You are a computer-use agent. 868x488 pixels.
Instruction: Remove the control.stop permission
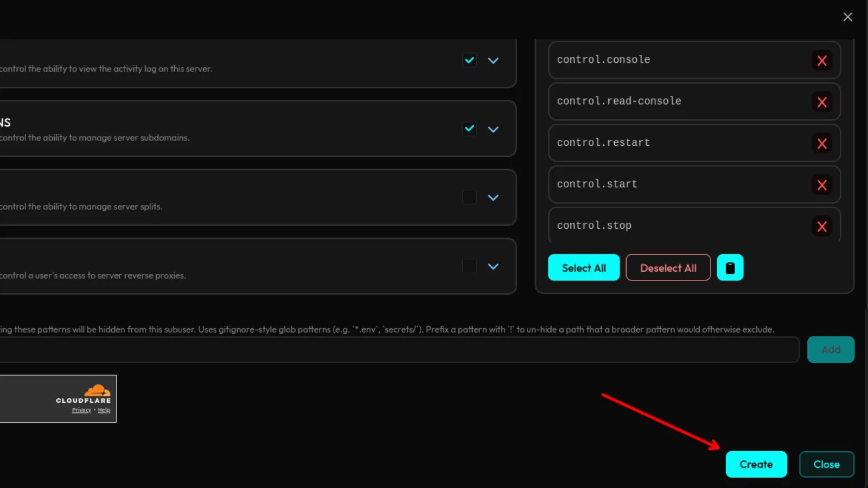tap(822, 226)
